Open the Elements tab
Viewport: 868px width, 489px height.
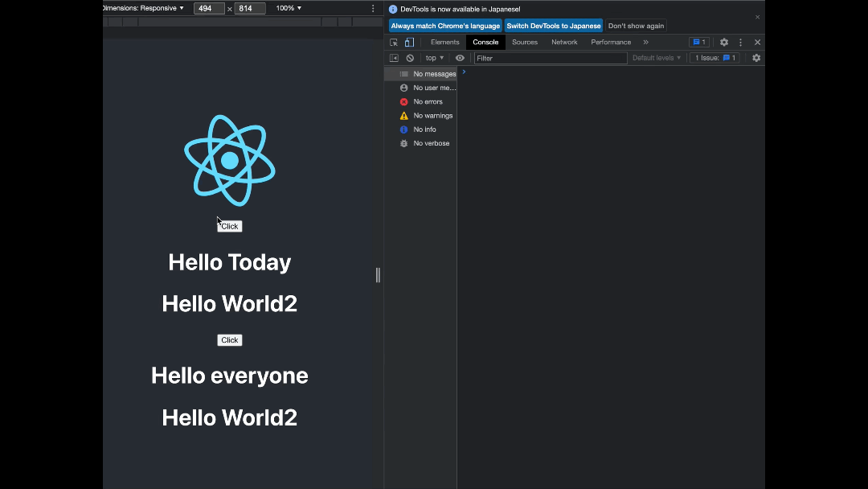coord(445,42)
